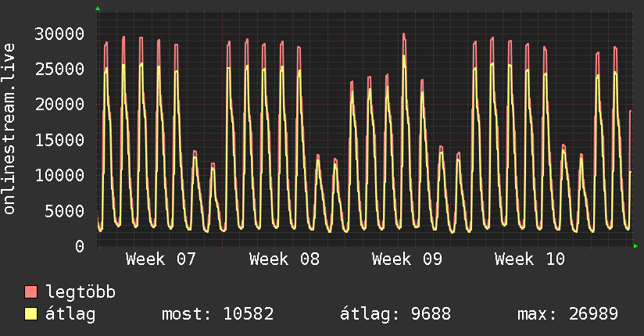Click the legtöbb legend label
The image size is (644, 336).
pos(80,291)
